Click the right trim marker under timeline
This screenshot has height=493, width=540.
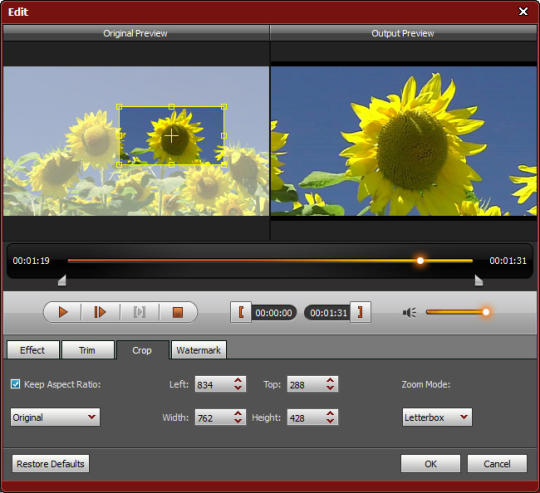[x=479, y=280]
